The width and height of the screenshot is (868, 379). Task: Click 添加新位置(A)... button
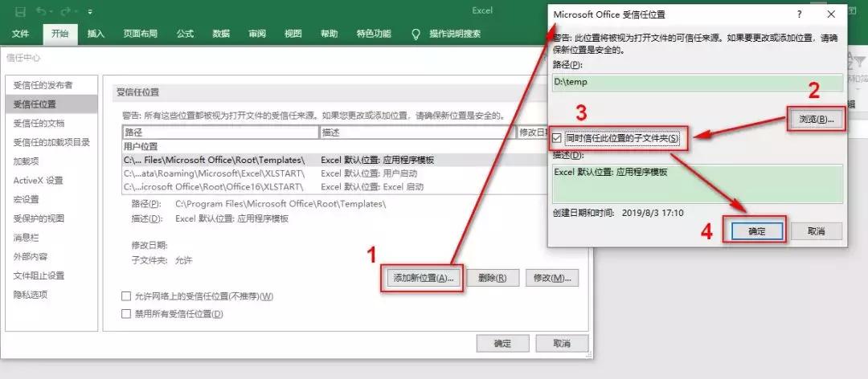coord(423,278)
